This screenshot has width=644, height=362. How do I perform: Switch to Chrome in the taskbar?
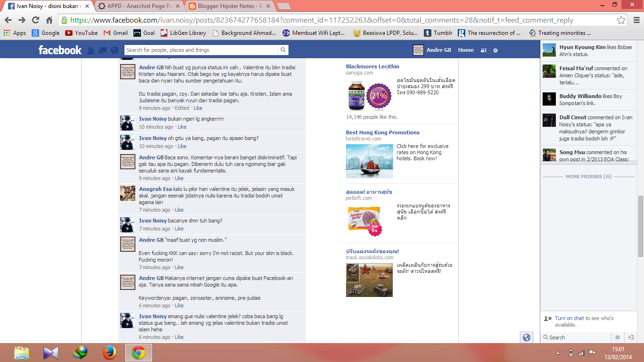139,353
